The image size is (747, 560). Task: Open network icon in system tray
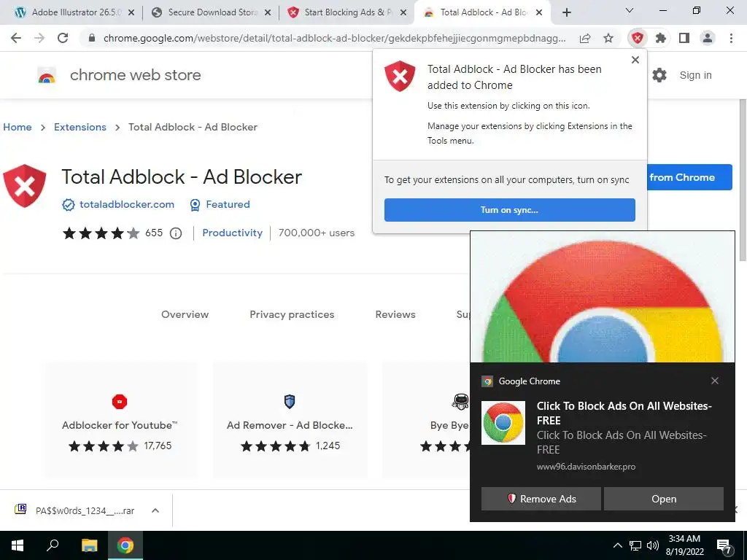(x=635, y=545)
